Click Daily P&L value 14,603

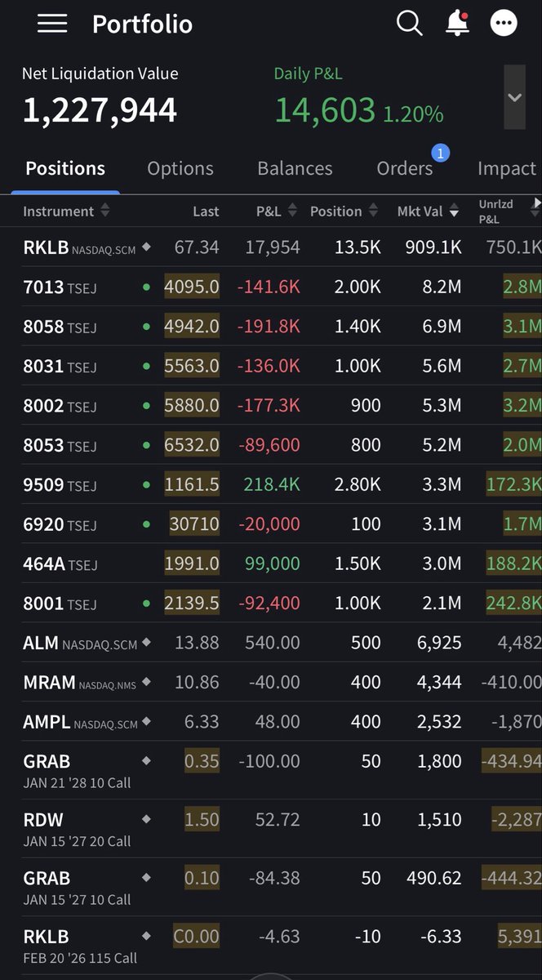[x=325, y=110]
